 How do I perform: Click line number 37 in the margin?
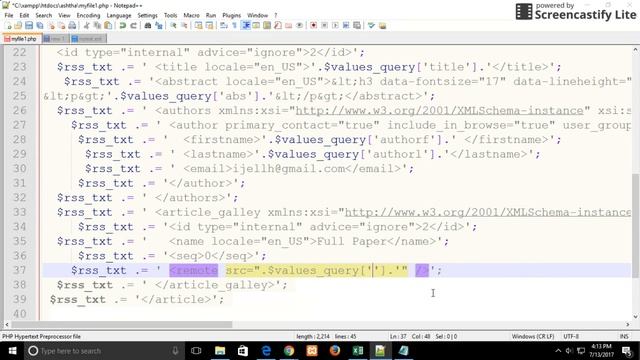[x=19, y=270]
